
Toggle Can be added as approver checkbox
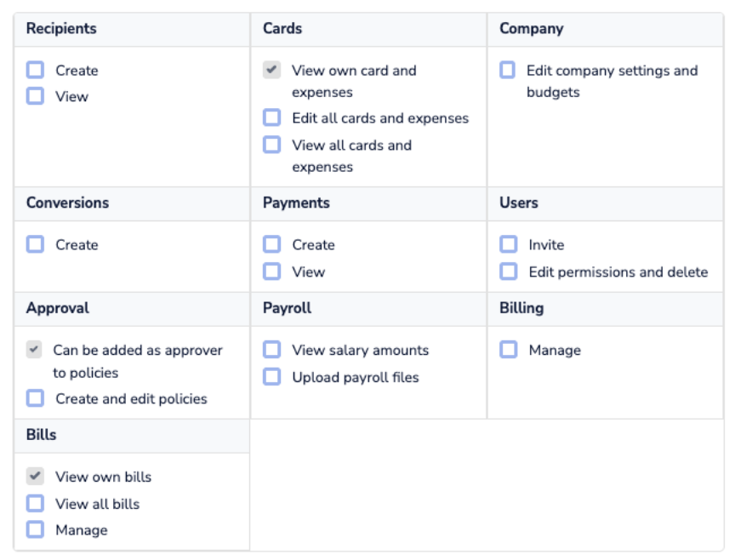pyautogui.click(x=34, y=350)
